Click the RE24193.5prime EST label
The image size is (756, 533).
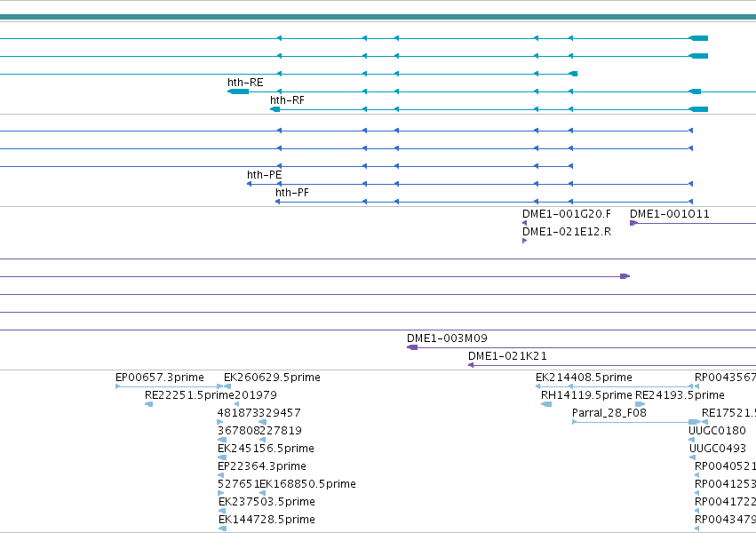680,395
